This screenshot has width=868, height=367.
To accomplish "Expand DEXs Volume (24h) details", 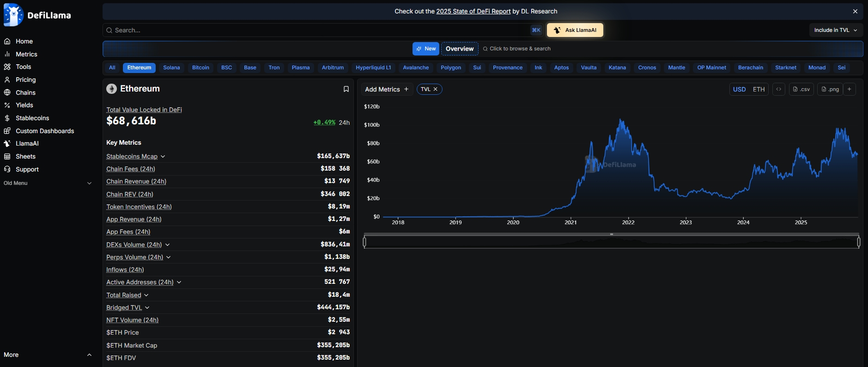I will [167, 245].
